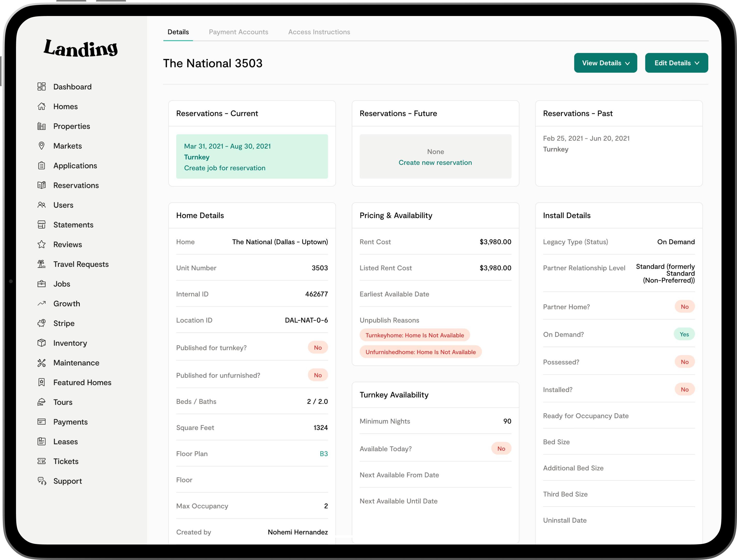Click Create new reservation link
The width and height of the screenshot is (737, 560).
435,162
